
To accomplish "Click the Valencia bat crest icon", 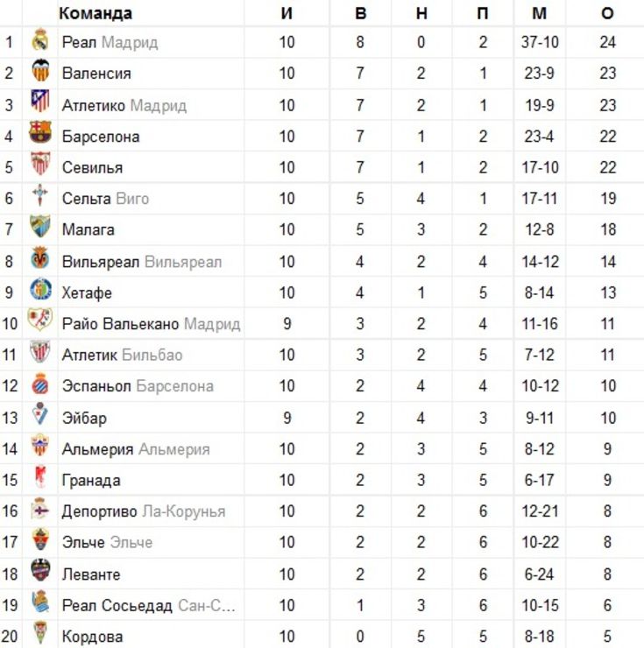I will pyautogui.click(x=40, y=71).
